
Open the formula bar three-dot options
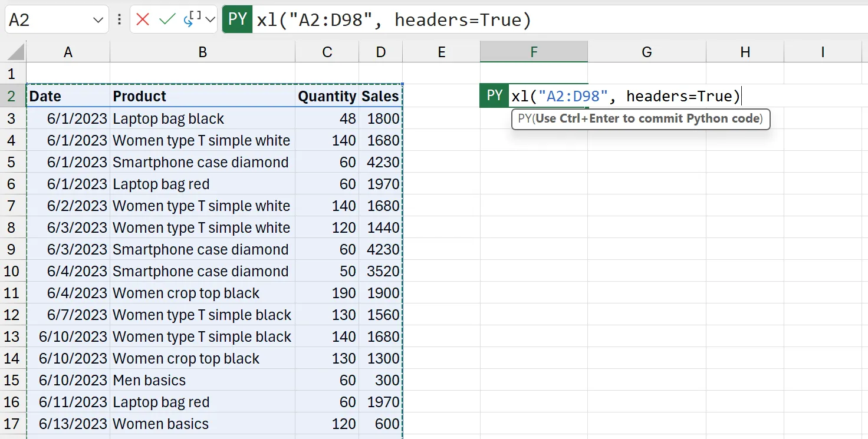[x=120, y=19]
